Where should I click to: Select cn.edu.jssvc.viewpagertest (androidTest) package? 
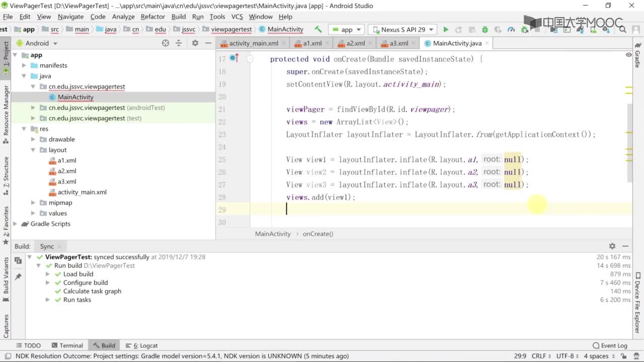click(107, 108)
